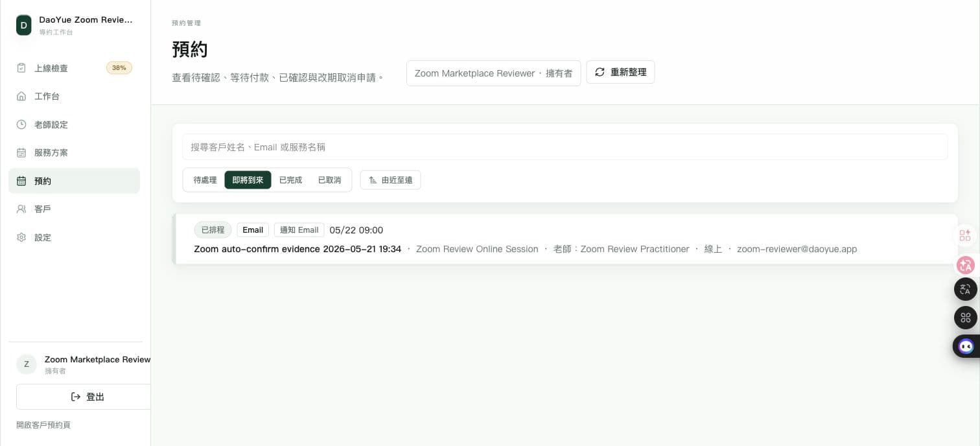The height and width of the screenshot is (446, 980).
Task: Click the 通知 Email tag
Action: (x=299, y=230)
